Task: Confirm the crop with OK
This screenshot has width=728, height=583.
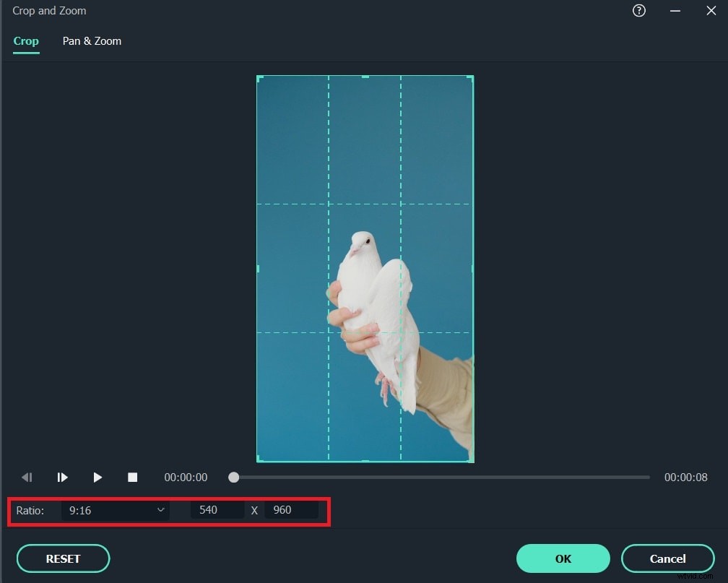Action: click(x=563, y=558)
